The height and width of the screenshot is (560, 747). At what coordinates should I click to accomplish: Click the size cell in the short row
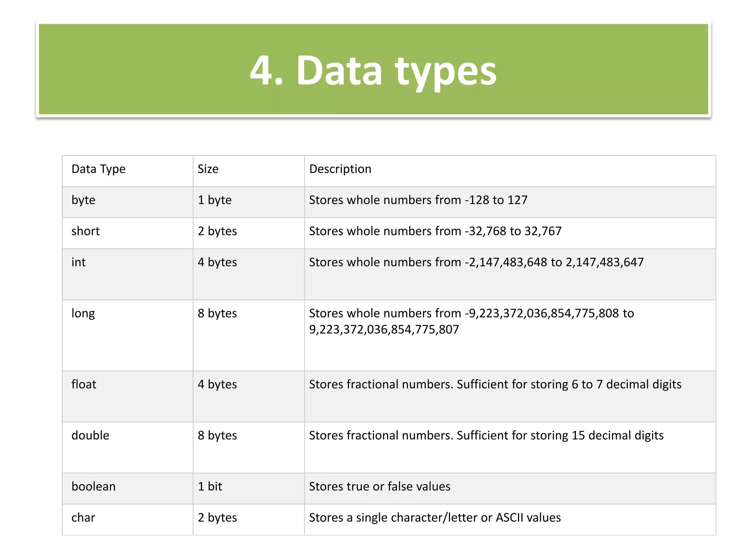(249, 233)
